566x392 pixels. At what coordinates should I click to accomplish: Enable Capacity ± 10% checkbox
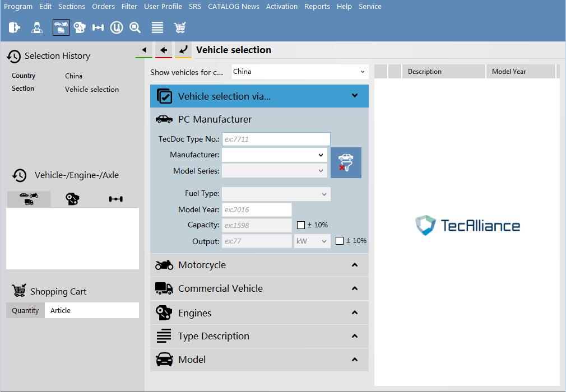301,225
